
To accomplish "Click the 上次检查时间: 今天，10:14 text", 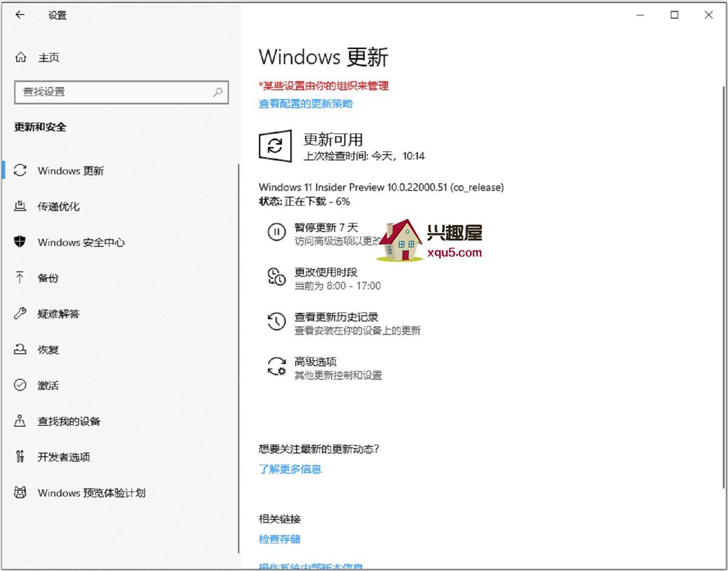I will pyautogui.click(x=364, y=156).
